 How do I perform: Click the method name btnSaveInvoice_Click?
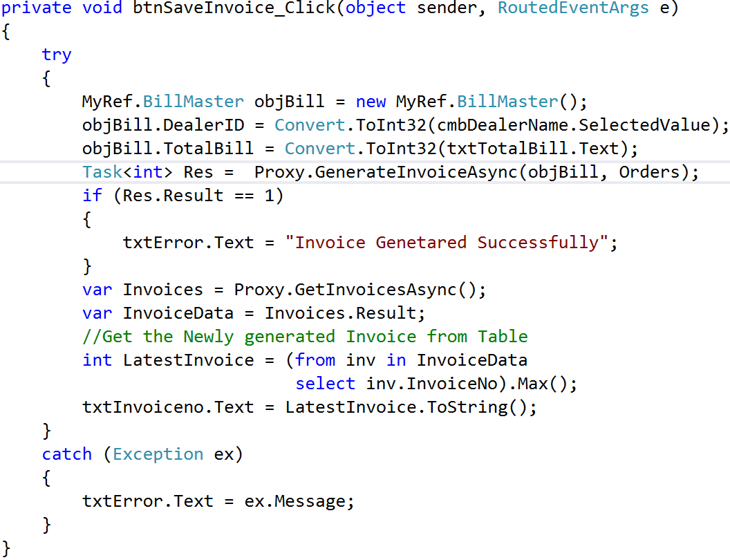coord(234,8)
